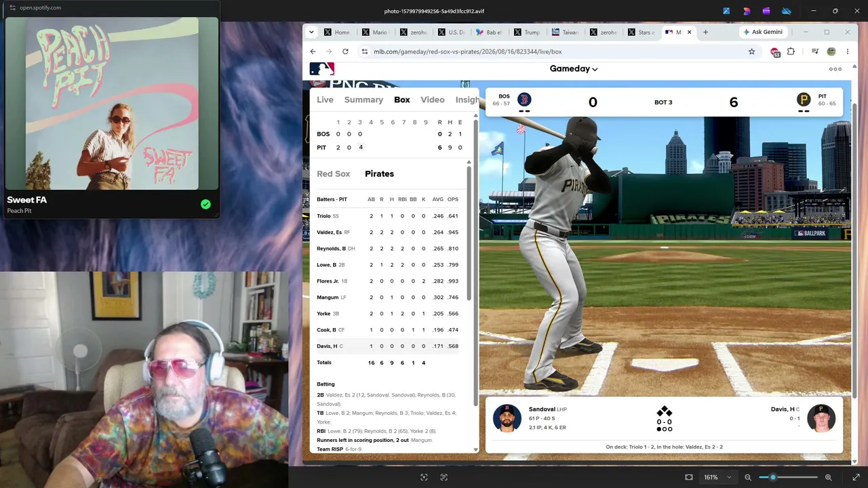This screenshot has width=868, height=488.
Task: Open the Peach Pit artist link
Action: pyautogui.click(x=19, y=211)
